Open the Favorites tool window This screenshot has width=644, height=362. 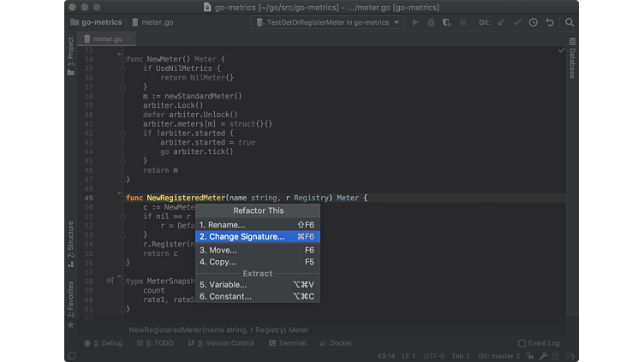[70, 305]
